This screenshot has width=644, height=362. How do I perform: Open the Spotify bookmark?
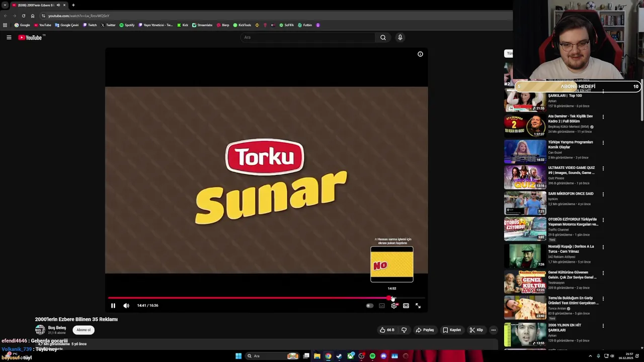point(127,25)
